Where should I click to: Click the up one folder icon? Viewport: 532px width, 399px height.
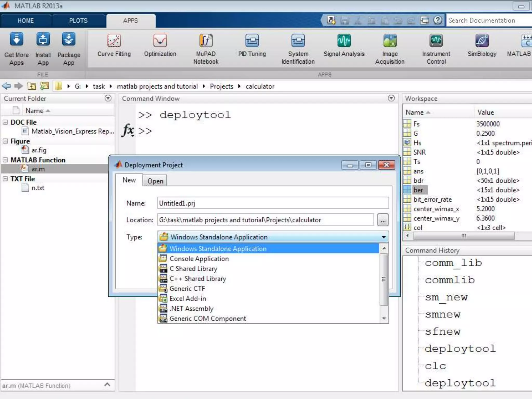tap(32, 86)
